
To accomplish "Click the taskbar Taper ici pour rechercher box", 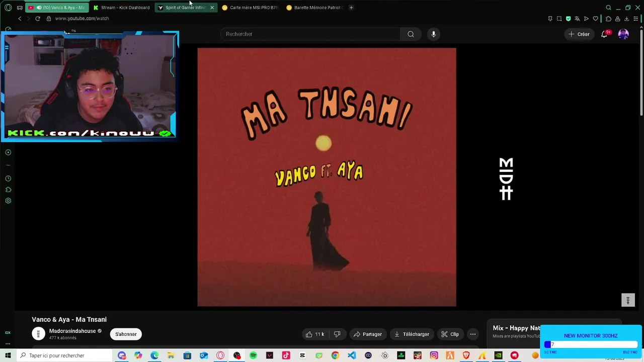I will click(x=64, y=355).
